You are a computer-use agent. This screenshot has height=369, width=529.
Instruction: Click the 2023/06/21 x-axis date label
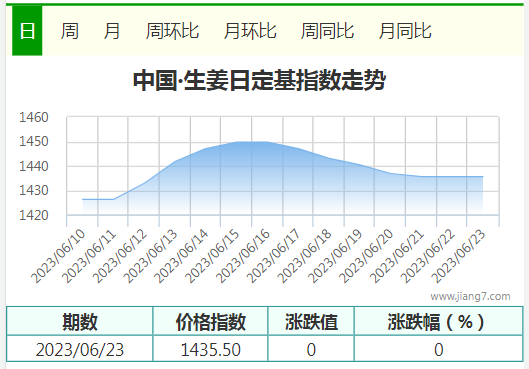coord(397,256)
